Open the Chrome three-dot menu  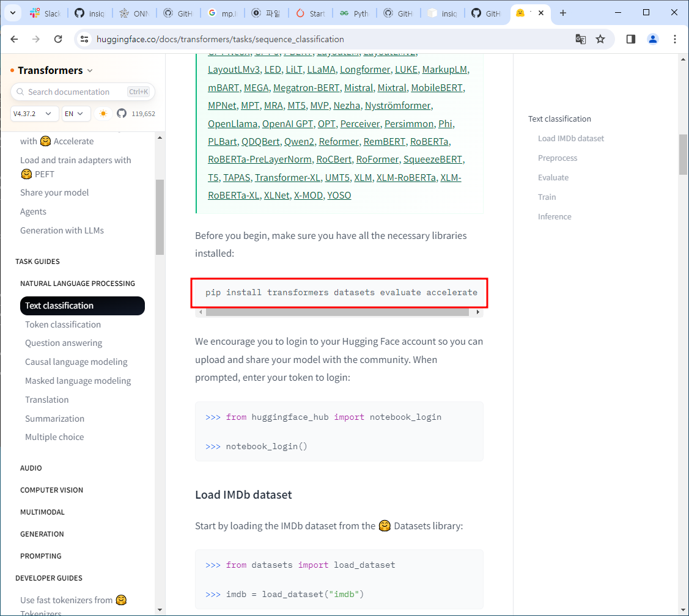pyautogui.click(x=674, y=39)
